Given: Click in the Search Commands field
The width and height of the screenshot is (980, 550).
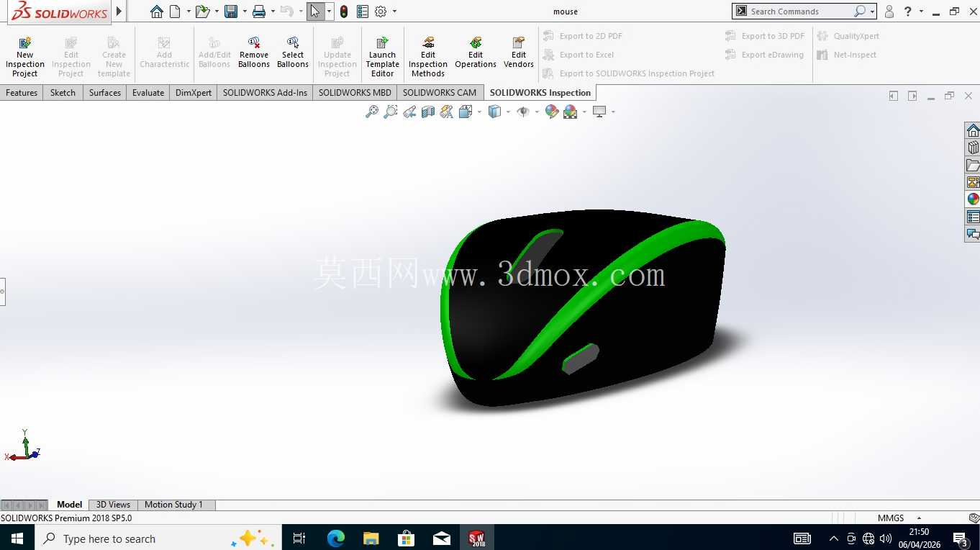Looking at the screenshot, I should coord(800,12).
